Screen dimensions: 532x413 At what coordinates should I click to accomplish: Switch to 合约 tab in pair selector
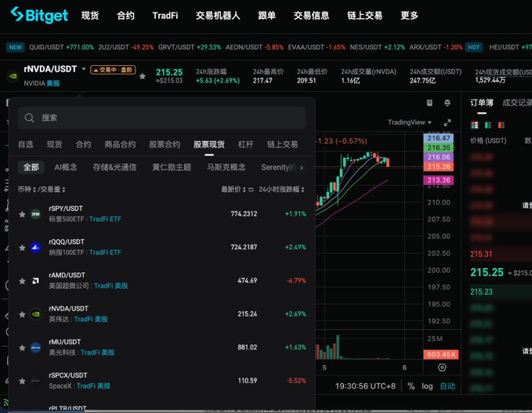[x=84, y=144]
